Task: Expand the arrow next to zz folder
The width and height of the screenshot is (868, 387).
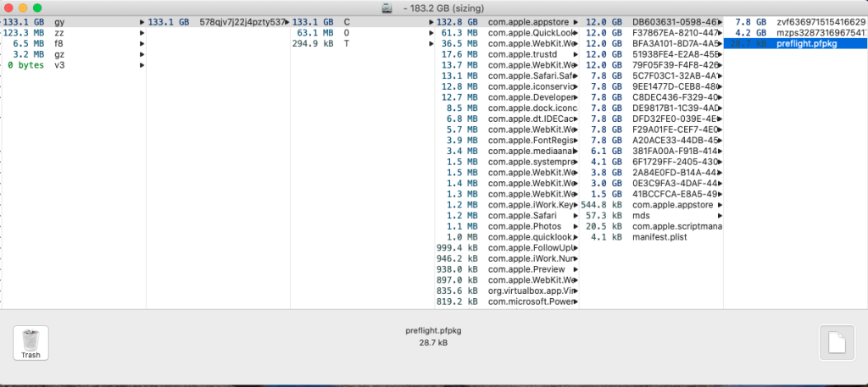Action: pyautogui.click(x=141, y=32)
